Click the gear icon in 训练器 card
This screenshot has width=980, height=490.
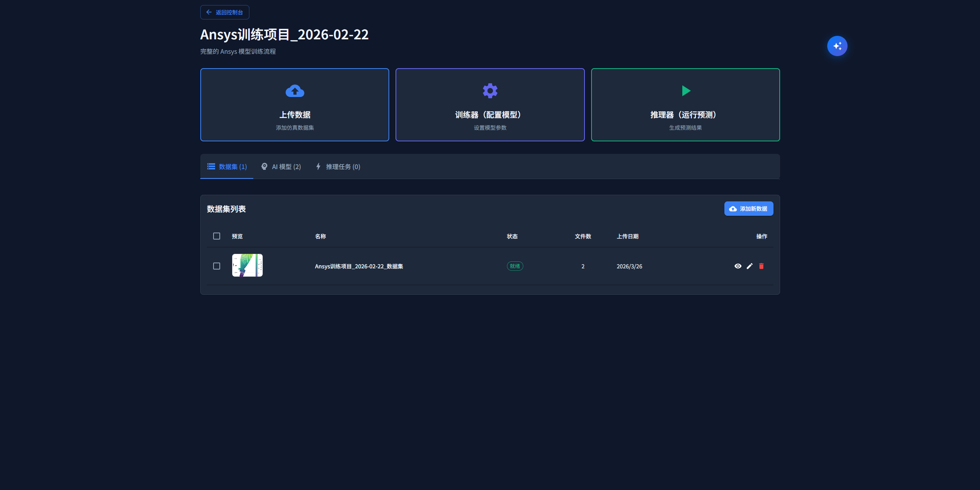pos(490,91)
